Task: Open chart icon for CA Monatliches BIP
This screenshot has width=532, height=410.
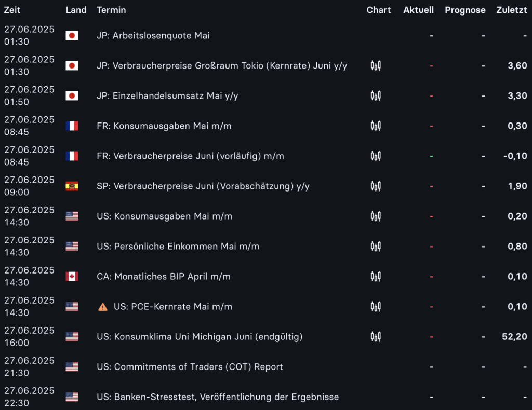Action: 376,277
